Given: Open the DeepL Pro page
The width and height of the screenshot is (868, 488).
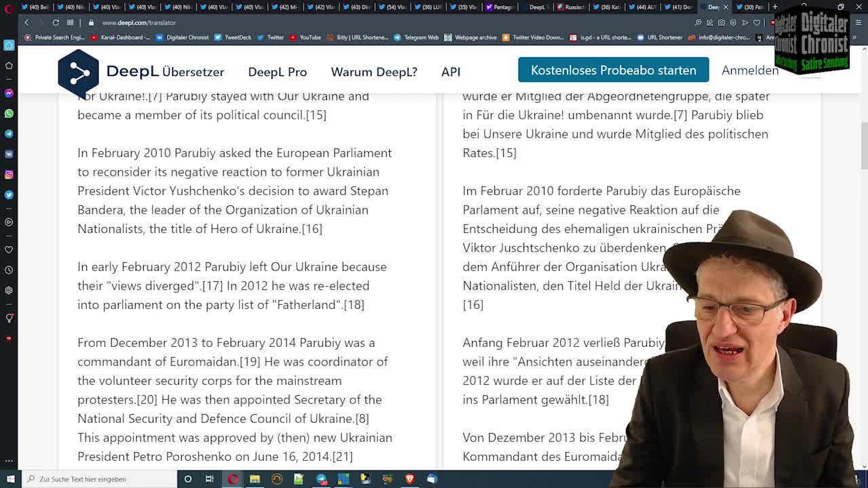Looking at the screenshot, I should point(277,72).
